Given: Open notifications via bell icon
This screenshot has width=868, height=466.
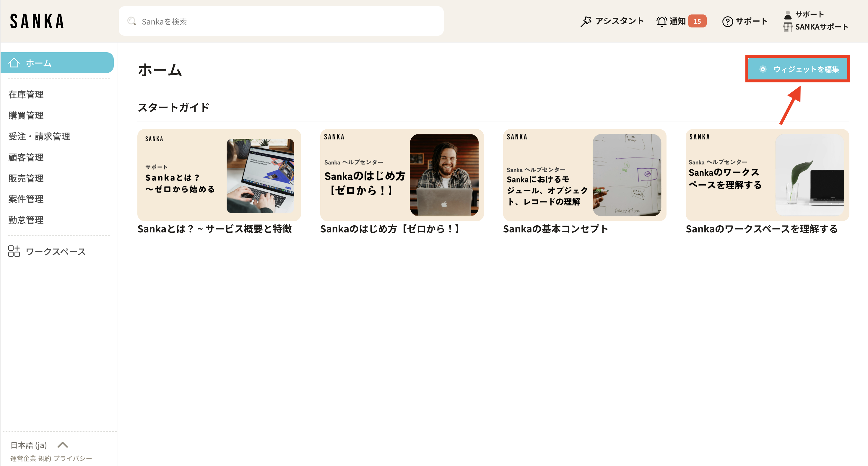Looking at the screenshot, I should point(661,21).
